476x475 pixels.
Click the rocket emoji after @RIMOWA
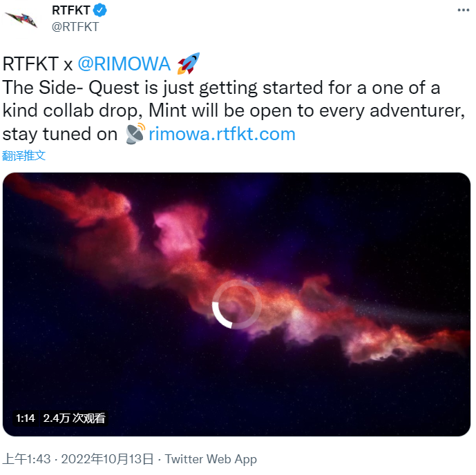click(x=188, y=64)
